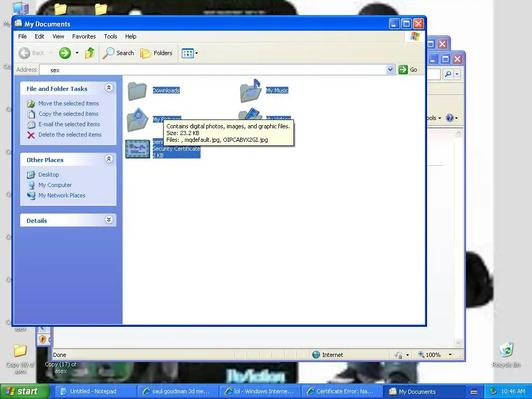Click the My Music folder label
532x399 pixels.
point(277,90)
